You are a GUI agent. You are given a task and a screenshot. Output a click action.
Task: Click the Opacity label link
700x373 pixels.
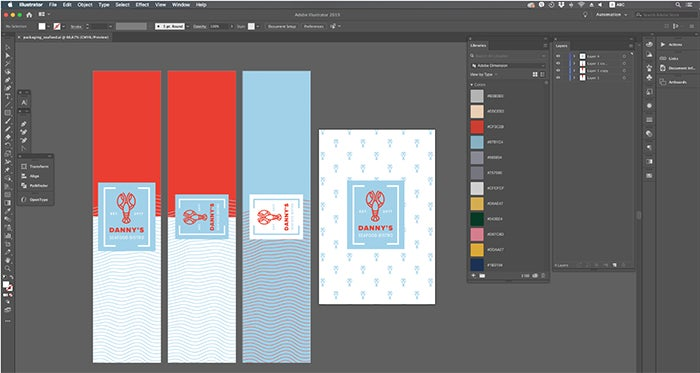(x=200, y=27)
